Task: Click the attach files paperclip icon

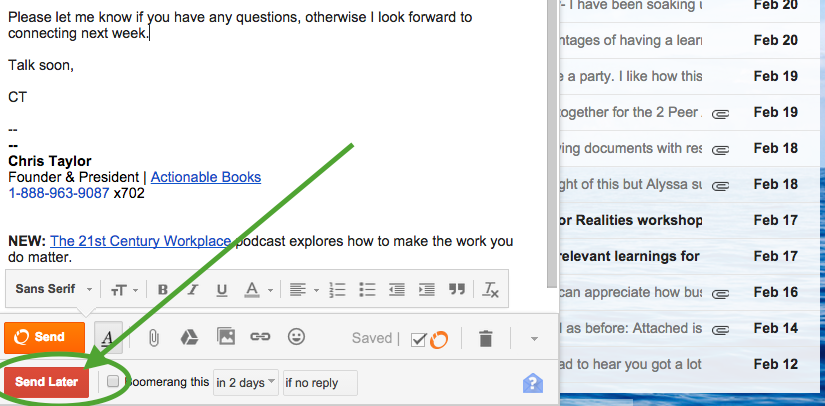Action: [x=153, y=338]
